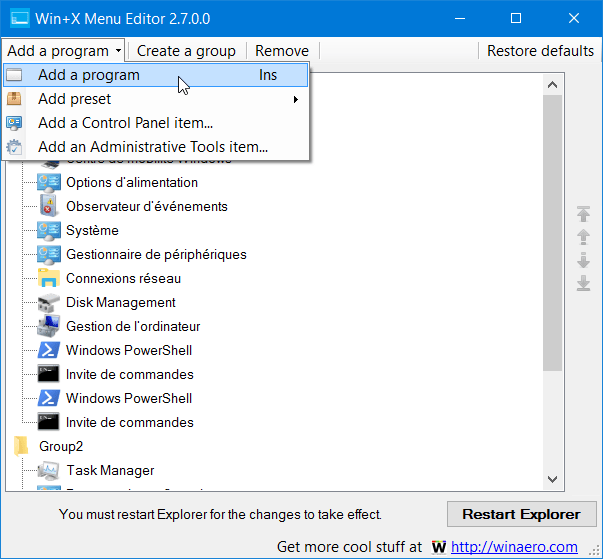Click the Disk Management drive icon
Viewport: 603px width, 559px height.
click(48, 303)
